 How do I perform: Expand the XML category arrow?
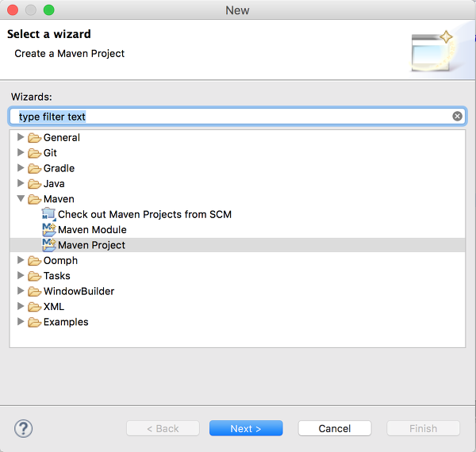21,306
